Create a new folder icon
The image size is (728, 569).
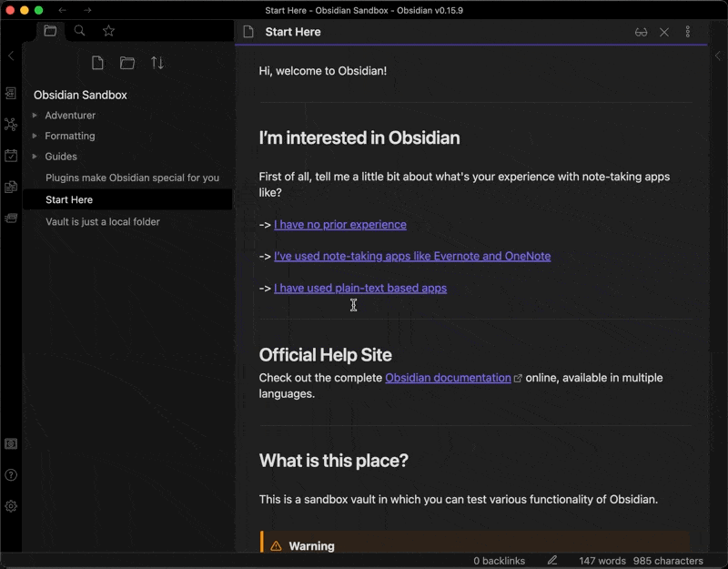click(x=127, y=63)
